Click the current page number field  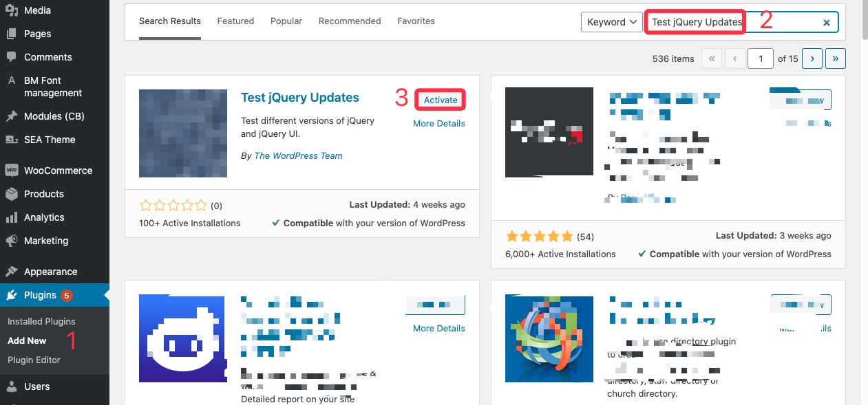pos(761,58)
